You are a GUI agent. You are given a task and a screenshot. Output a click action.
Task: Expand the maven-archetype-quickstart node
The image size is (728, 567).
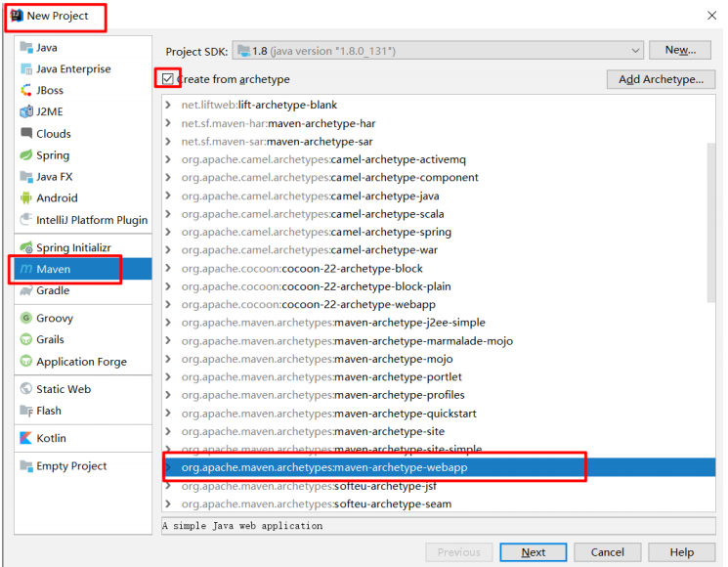168,414
